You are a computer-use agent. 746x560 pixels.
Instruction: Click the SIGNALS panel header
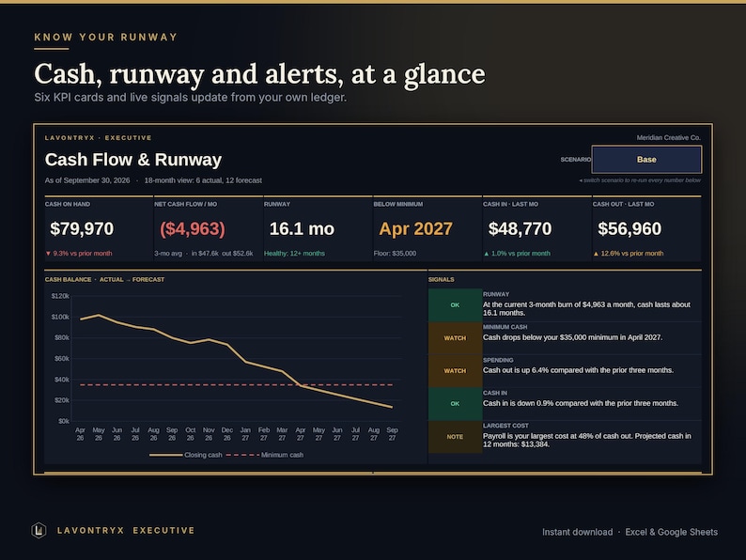[441, 279]
